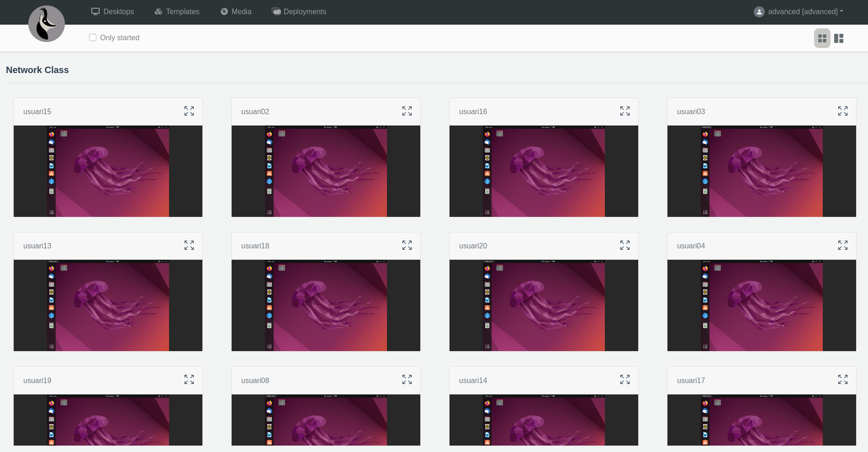Expand usuari04 desktop card
The width and height of the screenshot is (868, 452).
[x=843, y=245]
